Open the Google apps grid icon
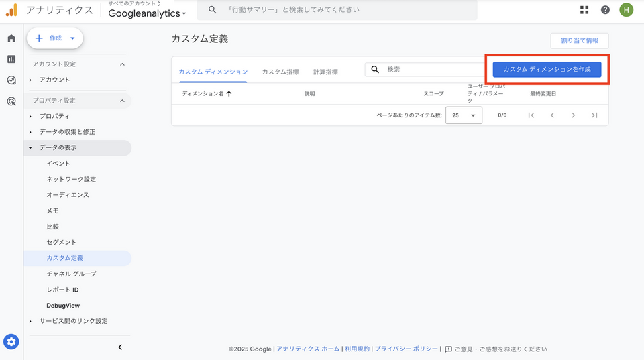This screenshot has height=360, width=644. coord(584,10)
